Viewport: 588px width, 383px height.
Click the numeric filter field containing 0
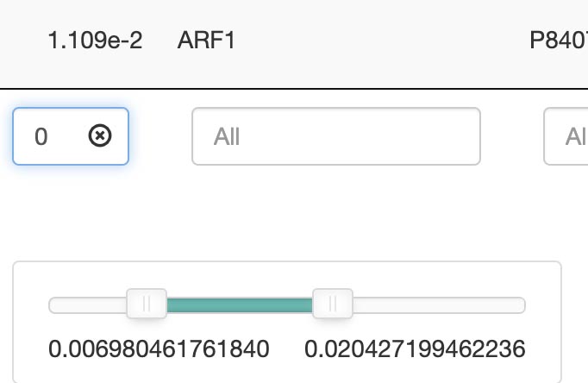click(x=52, y=136)
